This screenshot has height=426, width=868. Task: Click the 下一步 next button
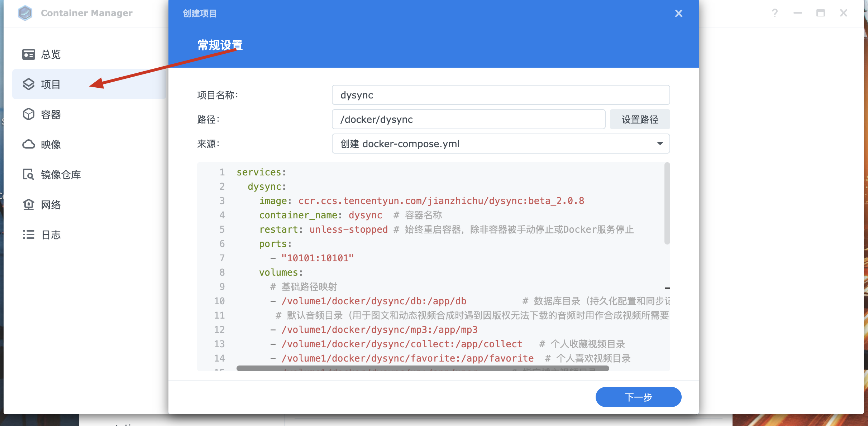638,397
